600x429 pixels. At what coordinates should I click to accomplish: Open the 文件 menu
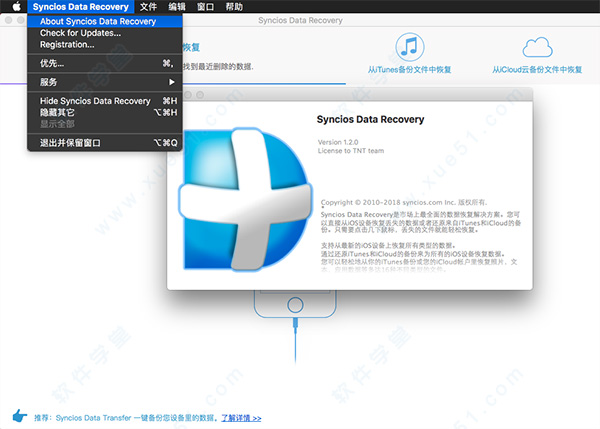(148, 7)
